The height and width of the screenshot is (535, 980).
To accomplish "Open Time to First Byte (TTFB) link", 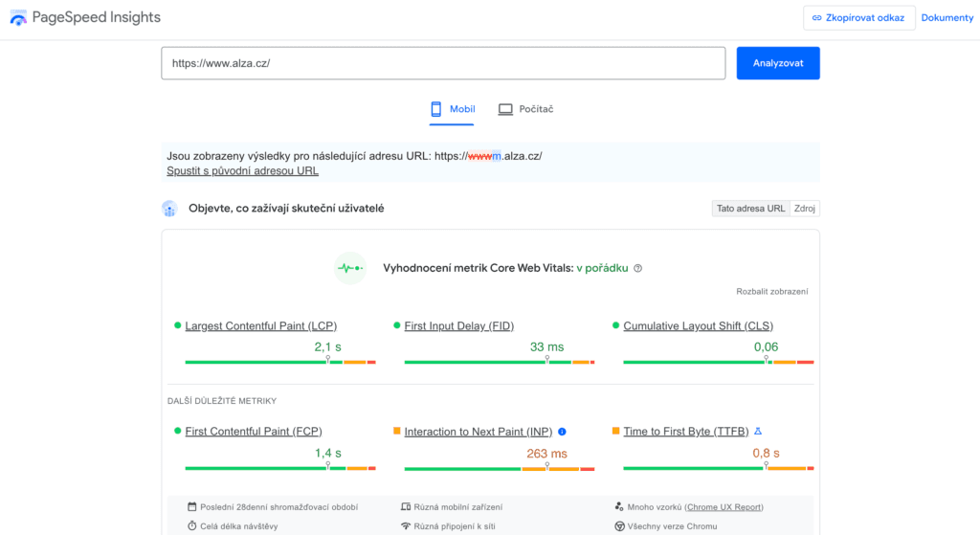I will tap(685, 432).
